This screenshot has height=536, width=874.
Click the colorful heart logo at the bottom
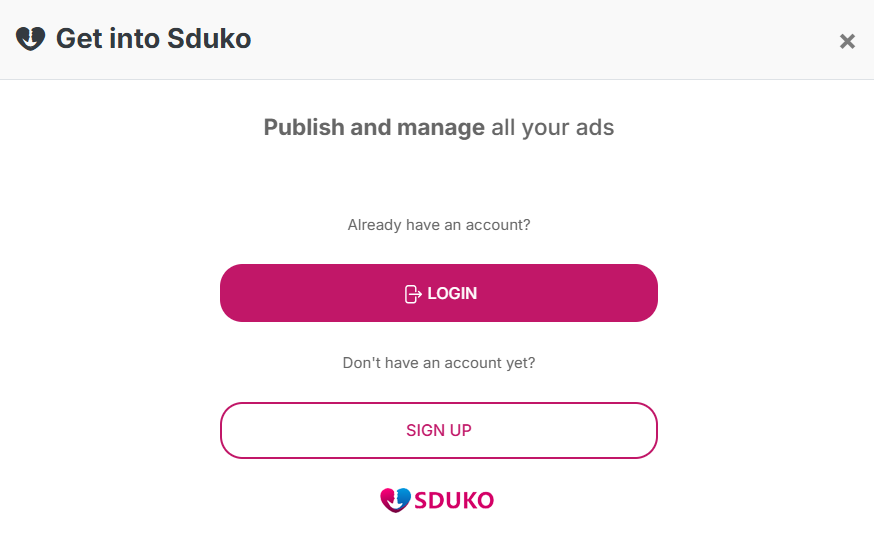395,500
